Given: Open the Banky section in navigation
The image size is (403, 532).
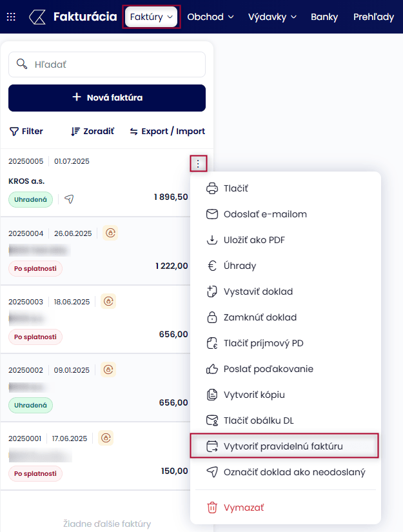Looking at the screenshot, I should [x=324, y=17].
